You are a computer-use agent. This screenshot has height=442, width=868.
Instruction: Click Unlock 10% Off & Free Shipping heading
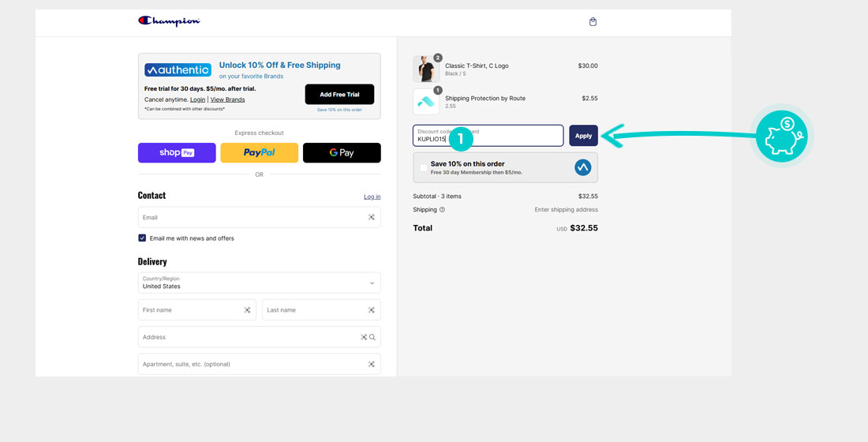279,66
